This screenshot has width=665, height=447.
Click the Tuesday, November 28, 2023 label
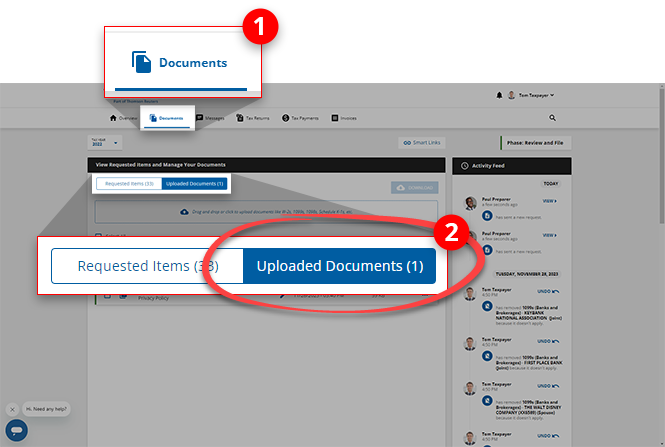pyautogui.click(x=527, y=274)
